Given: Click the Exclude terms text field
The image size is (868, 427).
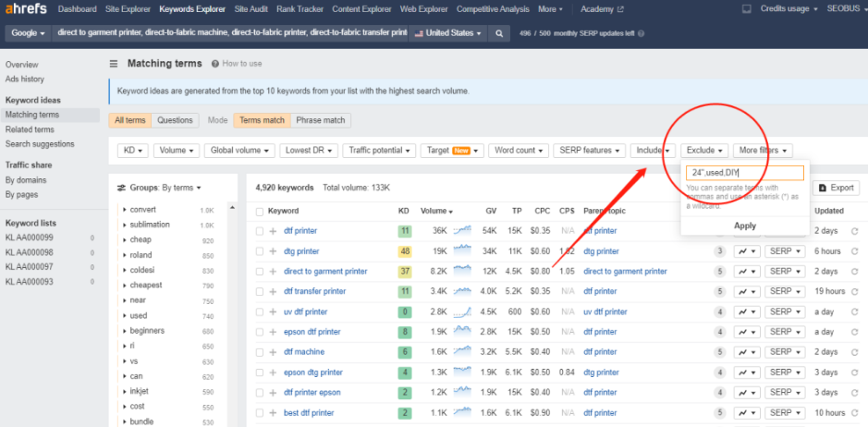Looking at the screenshot, I should coord(744,173).
